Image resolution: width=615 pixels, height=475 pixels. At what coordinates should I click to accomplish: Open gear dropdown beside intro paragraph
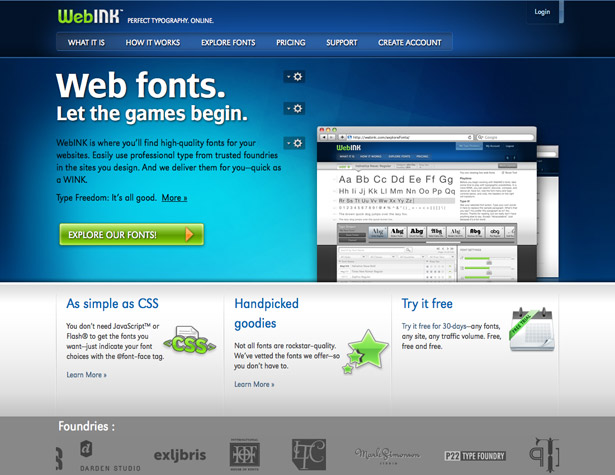tap(294, 143)
